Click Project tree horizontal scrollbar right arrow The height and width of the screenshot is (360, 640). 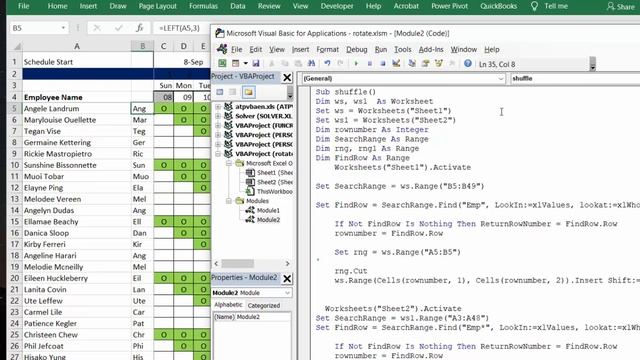[287, 264]
